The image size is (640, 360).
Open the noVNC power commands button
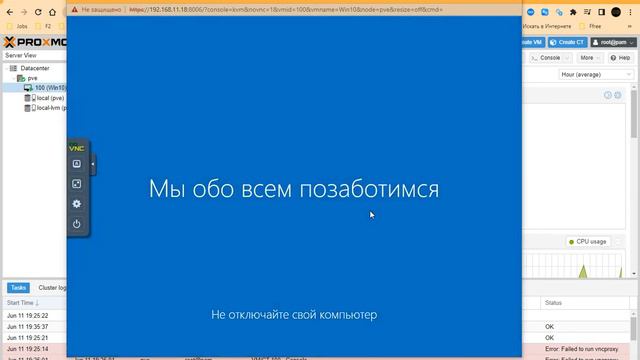77,224
